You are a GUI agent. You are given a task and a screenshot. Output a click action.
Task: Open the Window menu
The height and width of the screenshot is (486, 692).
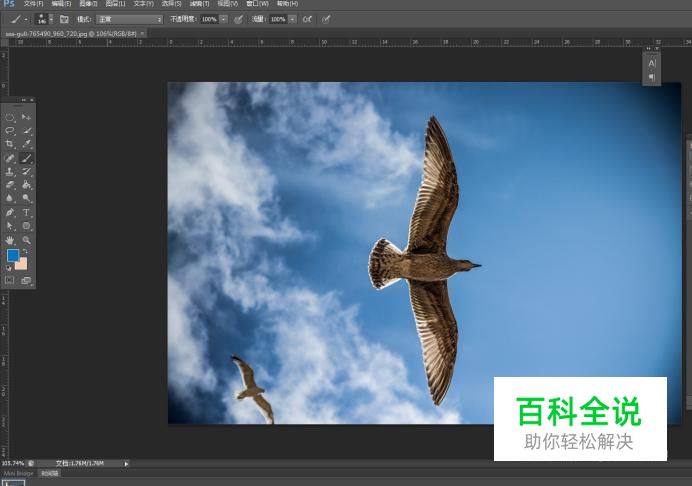click(257, 4)
